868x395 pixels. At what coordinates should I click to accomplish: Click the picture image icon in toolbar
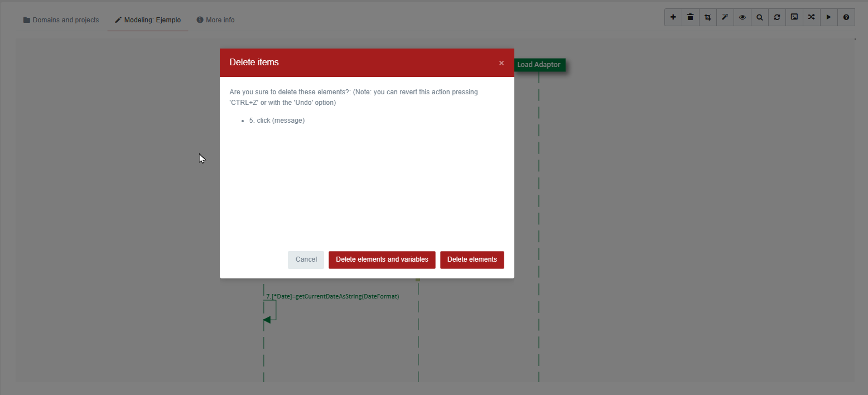tap(794, 17)
